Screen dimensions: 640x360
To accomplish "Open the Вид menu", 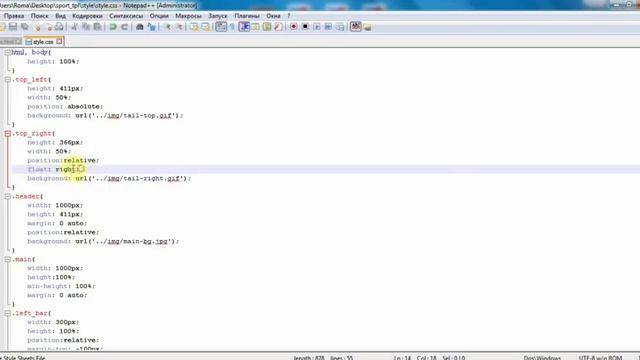I will tap(60, 16).
